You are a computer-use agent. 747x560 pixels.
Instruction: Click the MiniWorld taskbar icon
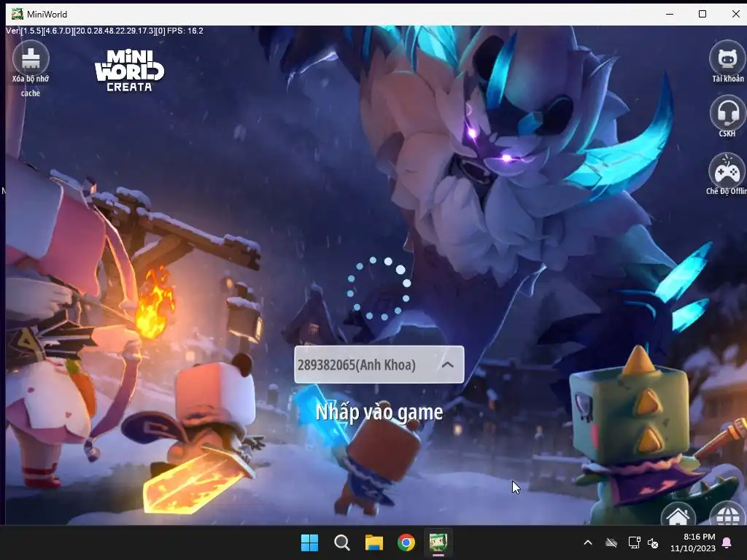[x=438, y=542]
